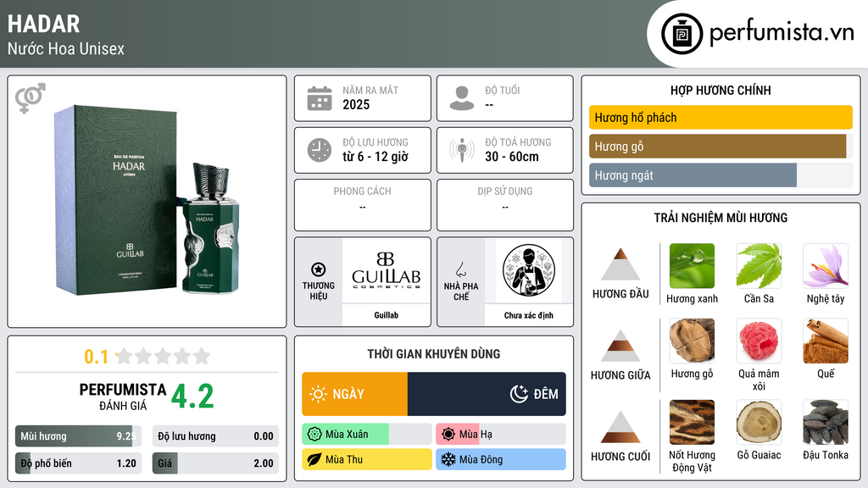Click the Độ lưu hương 0.00 score bar

pyautogui.click(x=215, y=436)
